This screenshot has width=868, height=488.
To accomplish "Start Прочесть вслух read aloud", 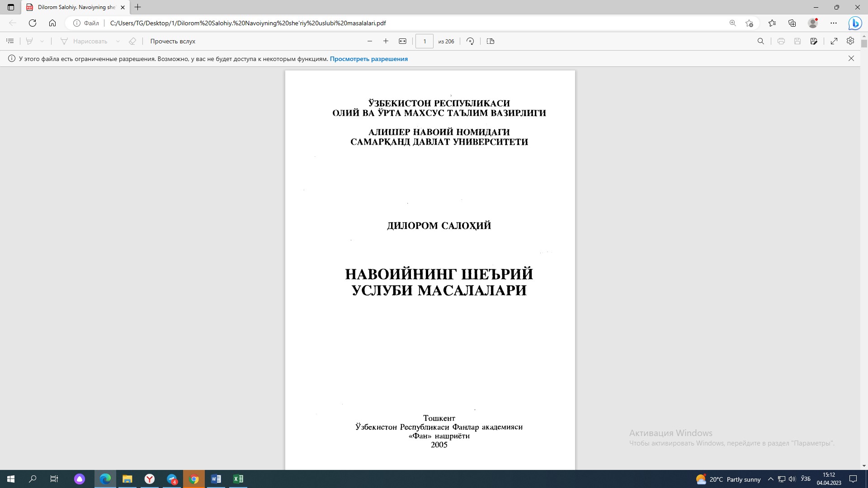I will click(x=172, y=41).
